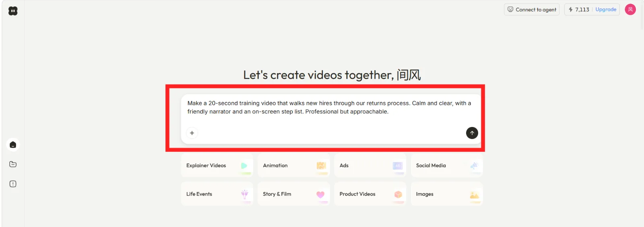Select the Animation category card
The width and height of the screenshot is (644, 227).
pyautogui.click(x=293, y=166)
